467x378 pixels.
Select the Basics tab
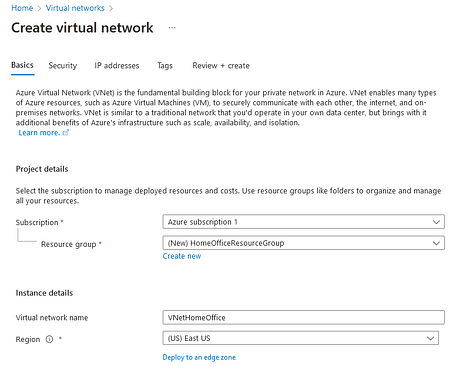pyautogui.click(x=22, y=65)
